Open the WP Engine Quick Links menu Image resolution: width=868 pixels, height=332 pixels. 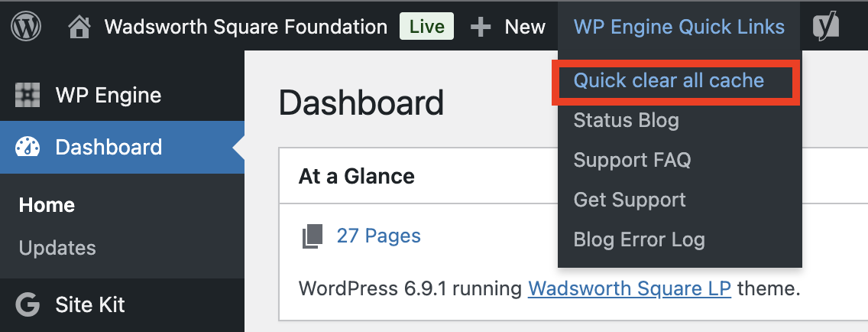679,28
